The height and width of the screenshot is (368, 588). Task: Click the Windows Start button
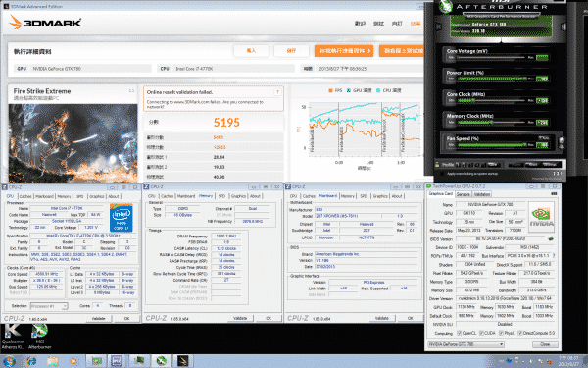[9, 361]
